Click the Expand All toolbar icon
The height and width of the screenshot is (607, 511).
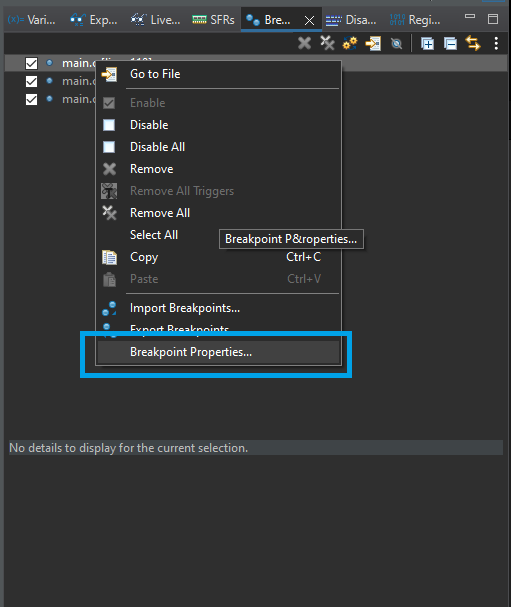(x=427, y=44)
